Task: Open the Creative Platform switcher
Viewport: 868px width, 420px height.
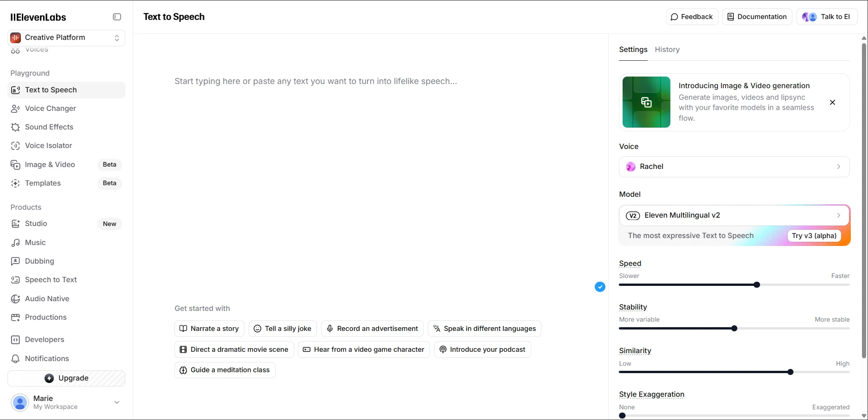Action: point(66,38)
